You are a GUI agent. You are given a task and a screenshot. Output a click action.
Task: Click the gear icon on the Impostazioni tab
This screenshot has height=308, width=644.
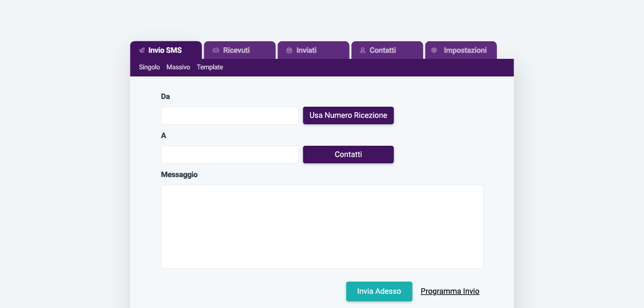point(434,50)
